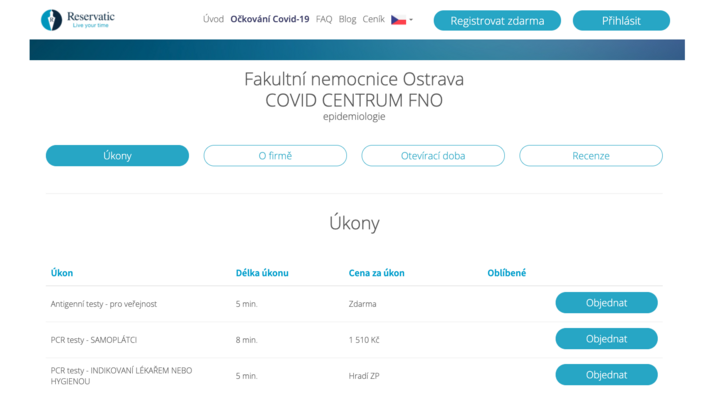Open the FAQ page
Viewport: 715px width, 402px height.
[324, 20]
